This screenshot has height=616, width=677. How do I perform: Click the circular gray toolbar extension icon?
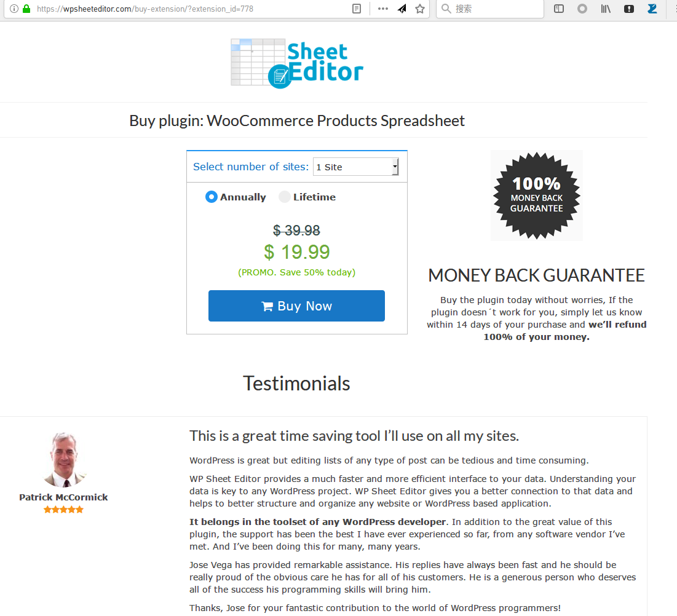(x=582, y=9)
